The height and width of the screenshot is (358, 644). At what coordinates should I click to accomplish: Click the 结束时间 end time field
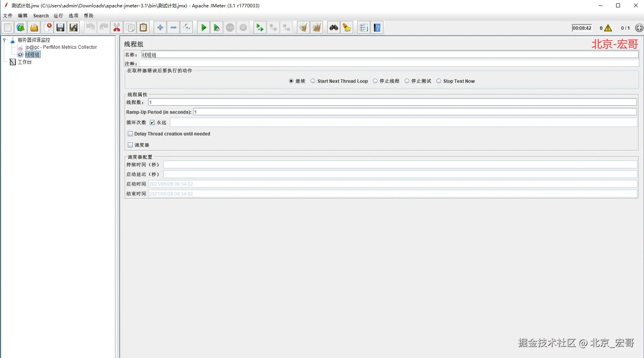(393, 194)
